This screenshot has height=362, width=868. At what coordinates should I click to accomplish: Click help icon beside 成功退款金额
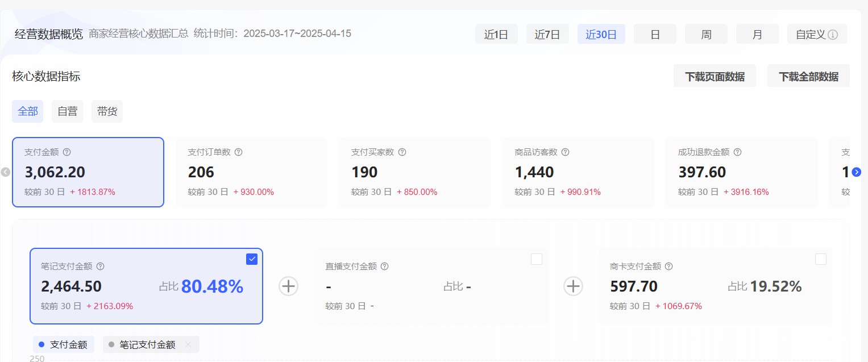pyautogui.click(x=737, y=152)
